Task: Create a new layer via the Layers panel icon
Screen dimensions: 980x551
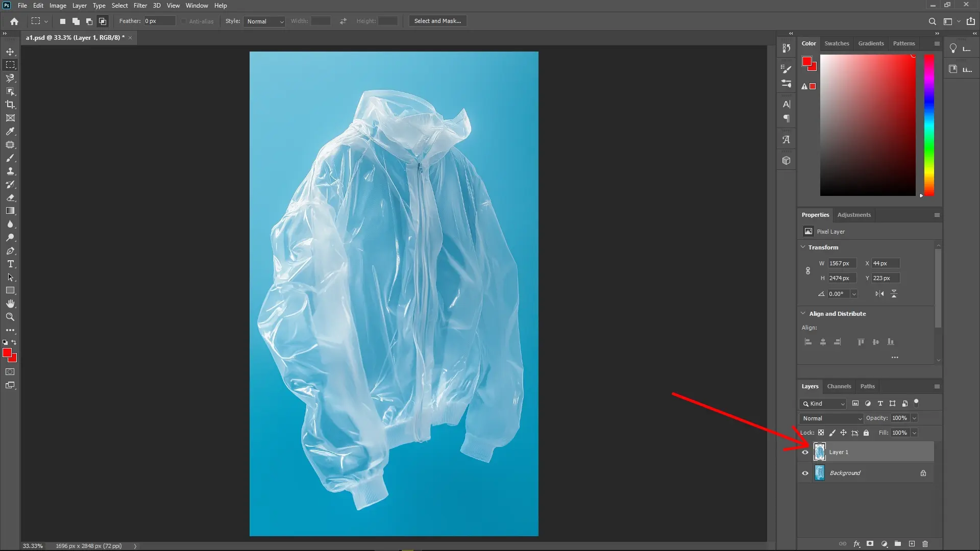Action: coord(912,544)
